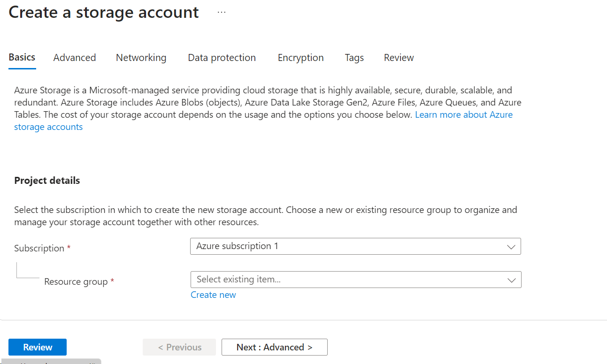Viewport: 607px width, 364px height.
Task: Open the Tags tab
Action: pyautogui.click(x=354, y=58)
